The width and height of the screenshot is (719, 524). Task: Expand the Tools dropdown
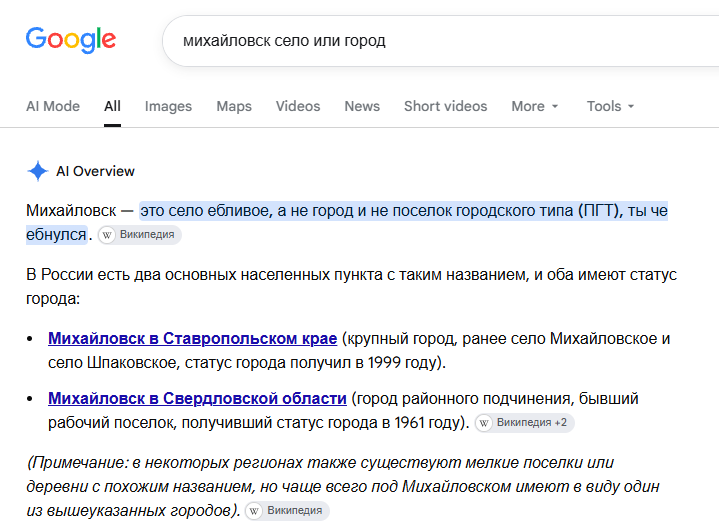tap(610, 106)
